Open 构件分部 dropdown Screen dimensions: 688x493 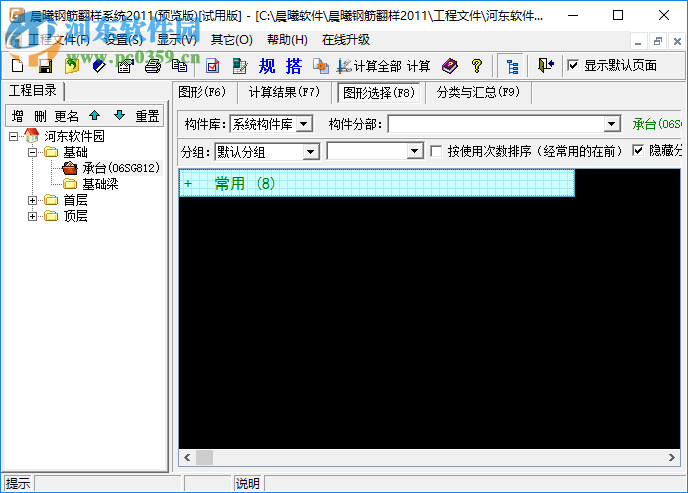click(x=612, y=124)
